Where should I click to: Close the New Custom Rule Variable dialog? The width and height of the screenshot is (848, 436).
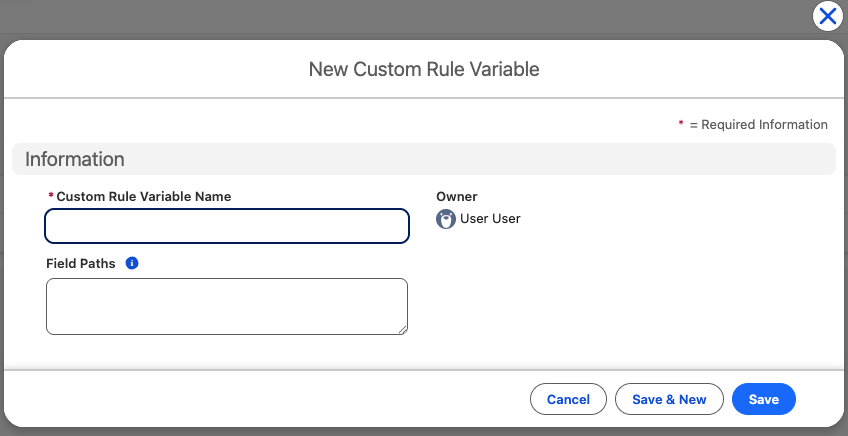(x=827, y=16)
